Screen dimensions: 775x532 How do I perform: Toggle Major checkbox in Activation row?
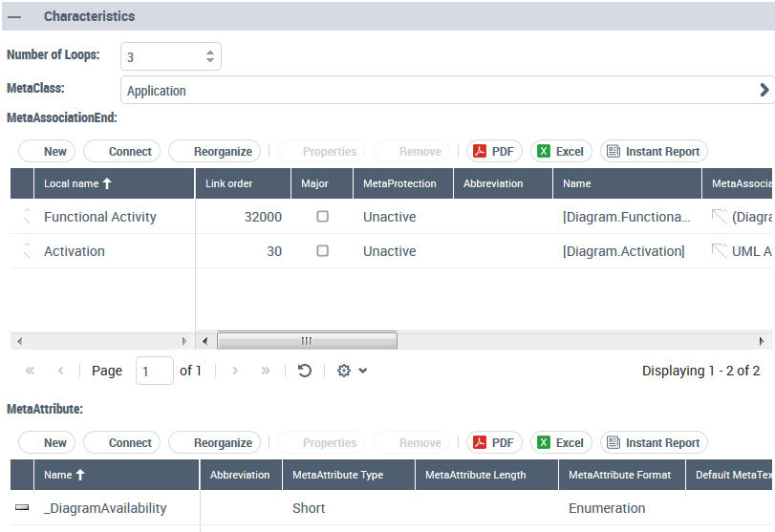pos(322,251)
